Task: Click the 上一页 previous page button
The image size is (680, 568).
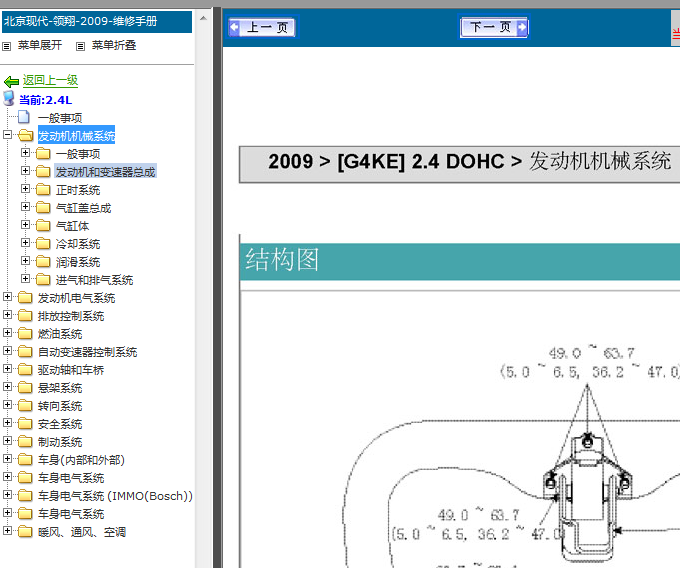Action: tap(262, 27)
